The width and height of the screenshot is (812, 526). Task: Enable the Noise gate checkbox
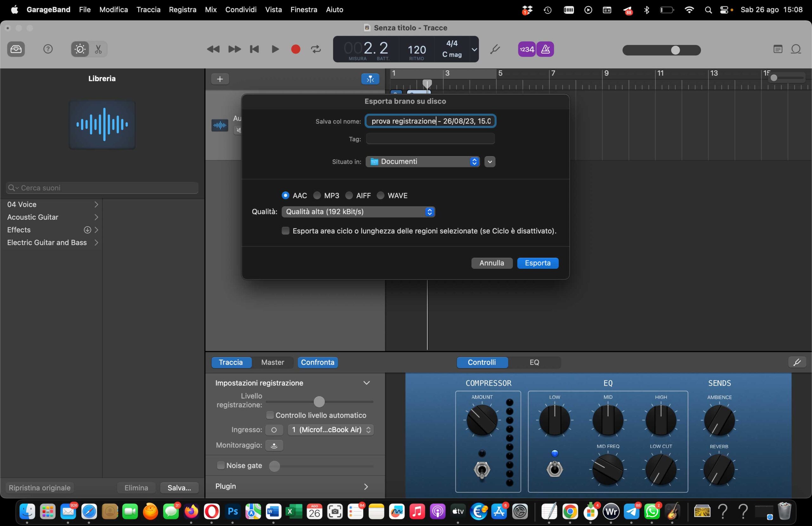(221, 465)
